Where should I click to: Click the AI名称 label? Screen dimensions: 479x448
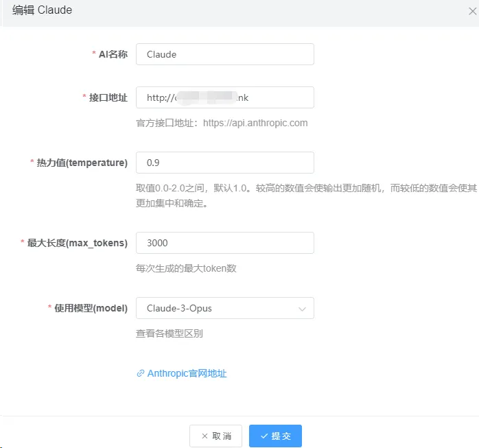(x=113, y=54)
